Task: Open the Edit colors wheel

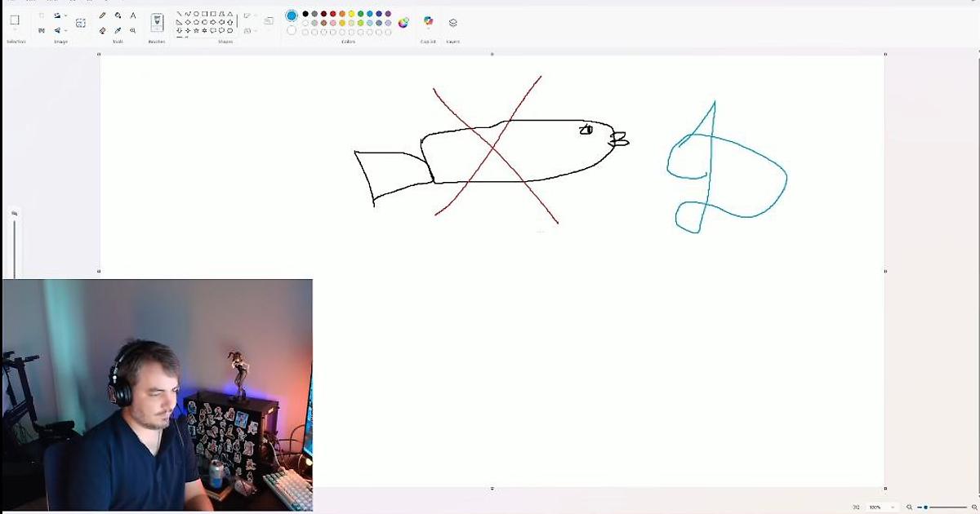Action: click(x=403, y=23)
